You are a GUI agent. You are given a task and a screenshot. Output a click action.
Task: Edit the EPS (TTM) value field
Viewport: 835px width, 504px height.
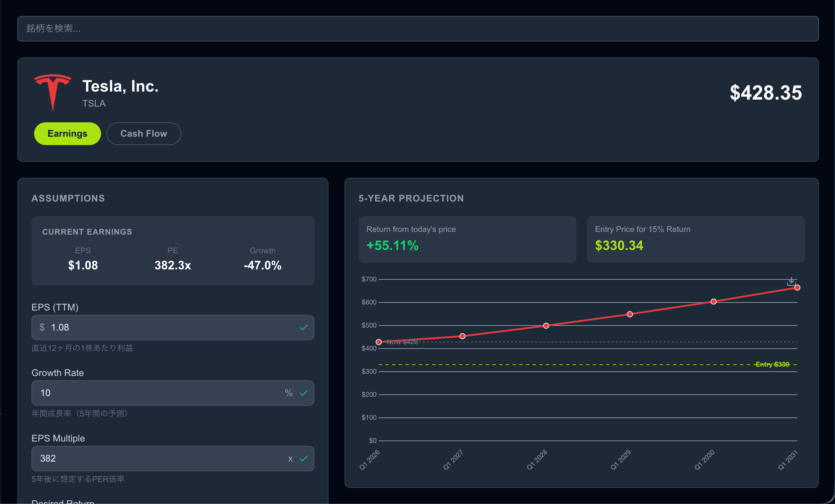pos(173,327)
